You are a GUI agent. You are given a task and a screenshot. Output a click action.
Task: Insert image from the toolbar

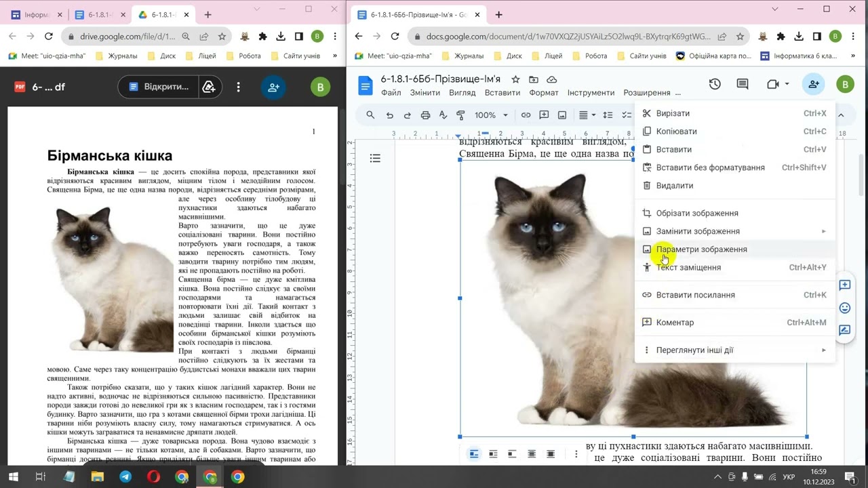tap(562, 115)
